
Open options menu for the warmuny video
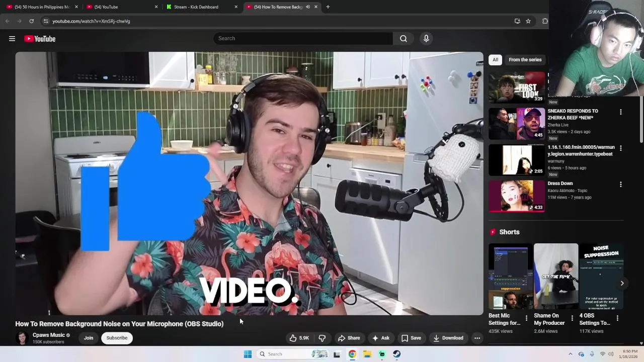[x=620, y=148]
